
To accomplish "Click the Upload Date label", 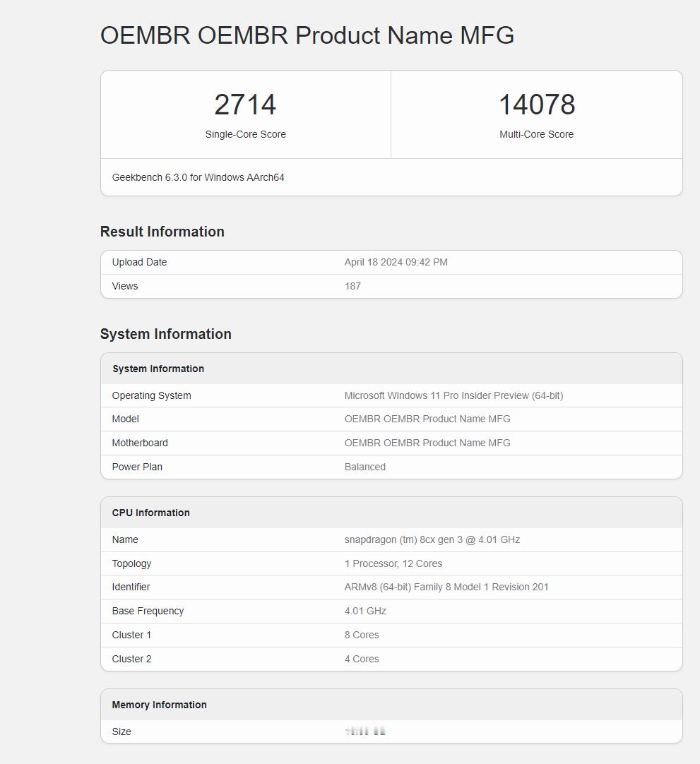I will pyautogui.click(x=139, y=262).
